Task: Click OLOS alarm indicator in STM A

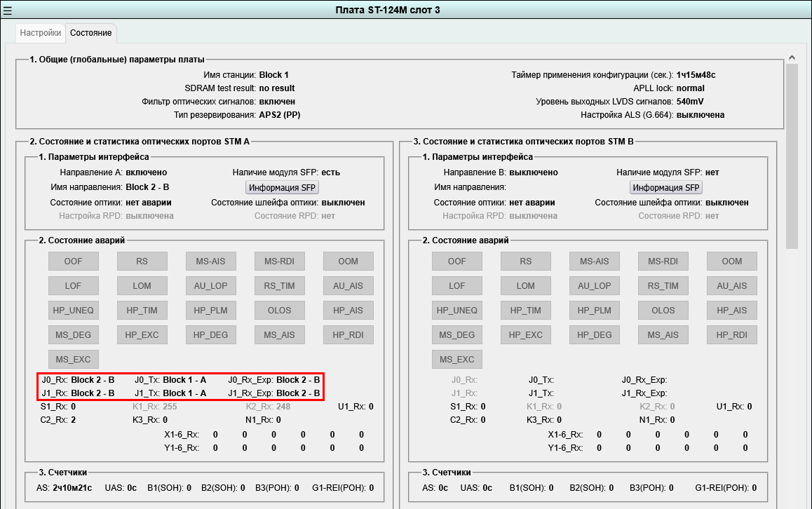Action: [280, 311]
